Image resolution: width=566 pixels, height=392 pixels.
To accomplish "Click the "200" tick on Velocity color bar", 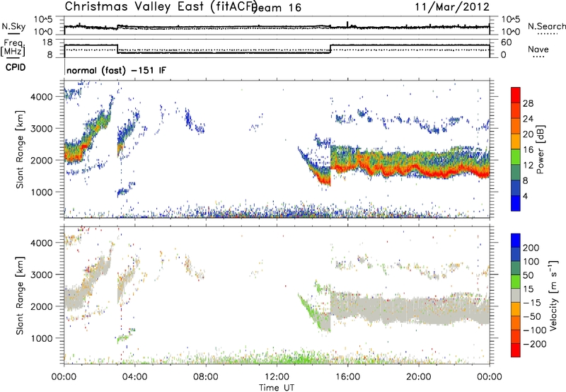I will pyautogui.click(x=531, y=248).
